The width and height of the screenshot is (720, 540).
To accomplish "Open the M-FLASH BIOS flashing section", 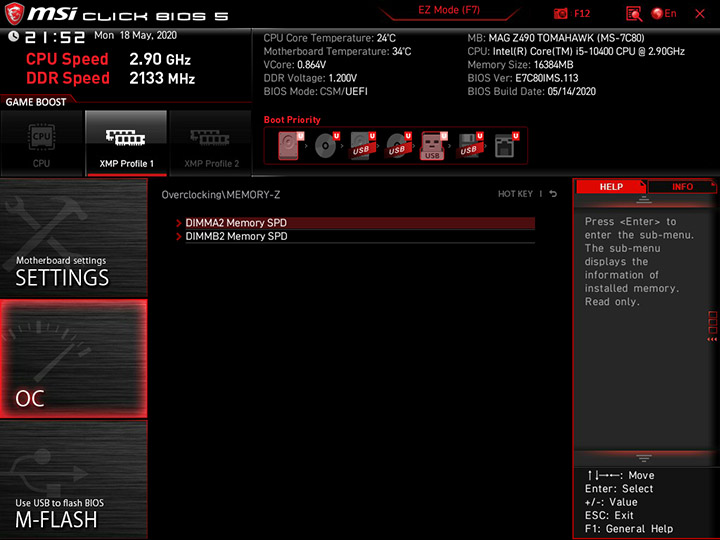I will [x=73, y=479].
